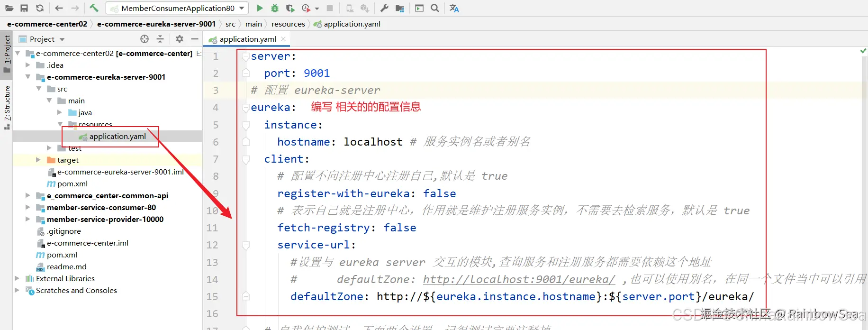The width and height of the screenshot is (868, 330).
Task: Fold the client block at line 7
Action: pos(246,159)
